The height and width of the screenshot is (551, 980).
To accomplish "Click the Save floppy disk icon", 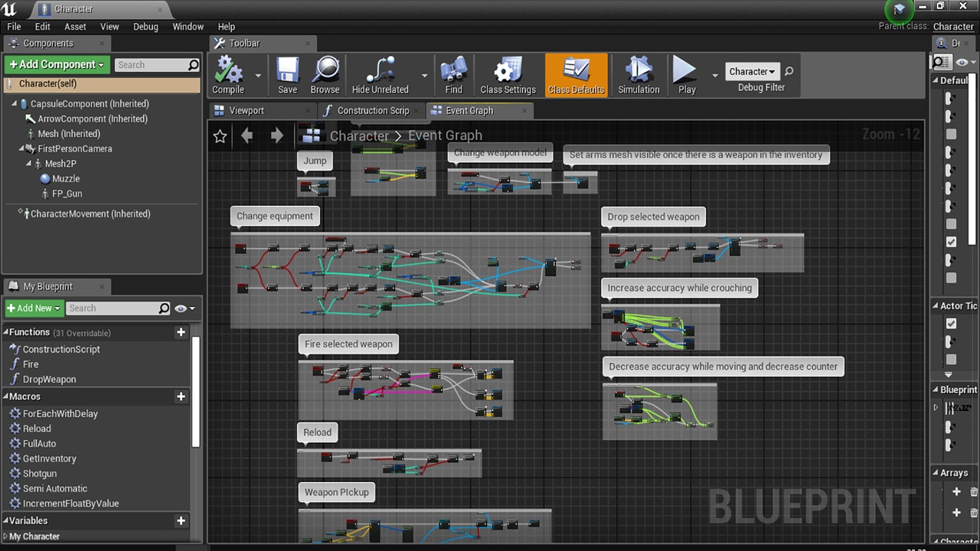I will point(288,71).
